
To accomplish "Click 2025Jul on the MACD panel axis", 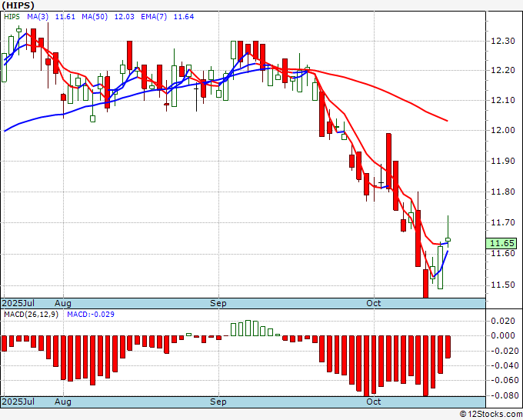I will (x=18, y=402).
